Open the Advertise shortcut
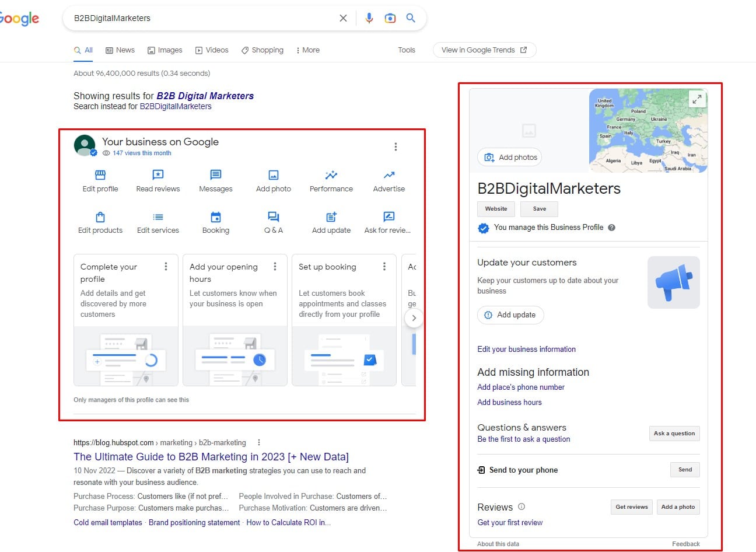Image resolution: width=756 pixels, height=552 pixels. 389,181
